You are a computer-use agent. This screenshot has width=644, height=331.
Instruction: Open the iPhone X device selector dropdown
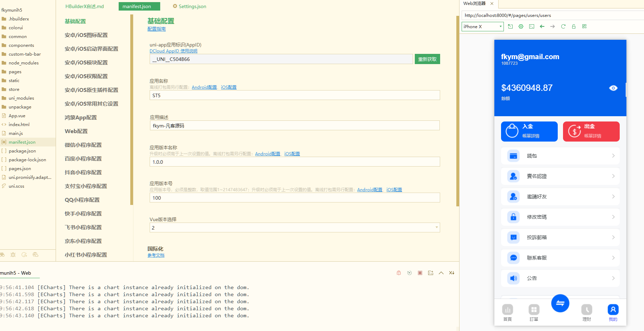click(x=482, y=26)
